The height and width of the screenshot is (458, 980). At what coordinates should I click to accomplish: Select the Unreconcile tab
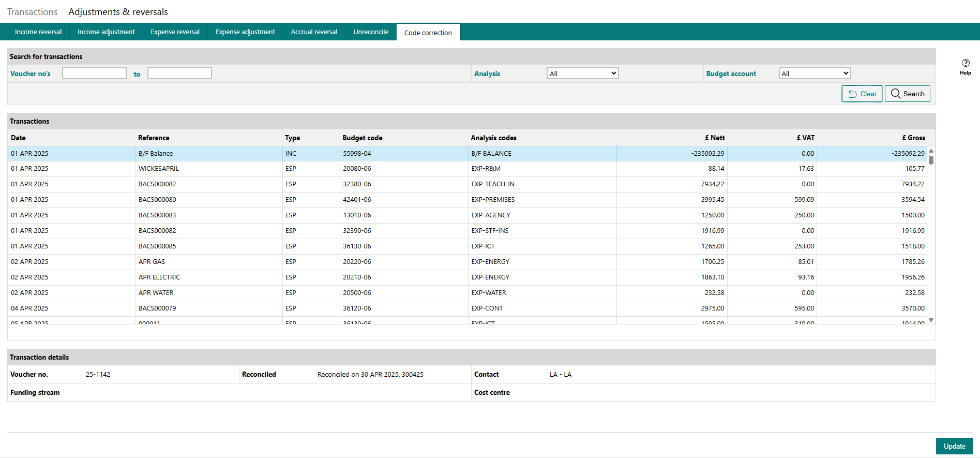coord(371,32)
